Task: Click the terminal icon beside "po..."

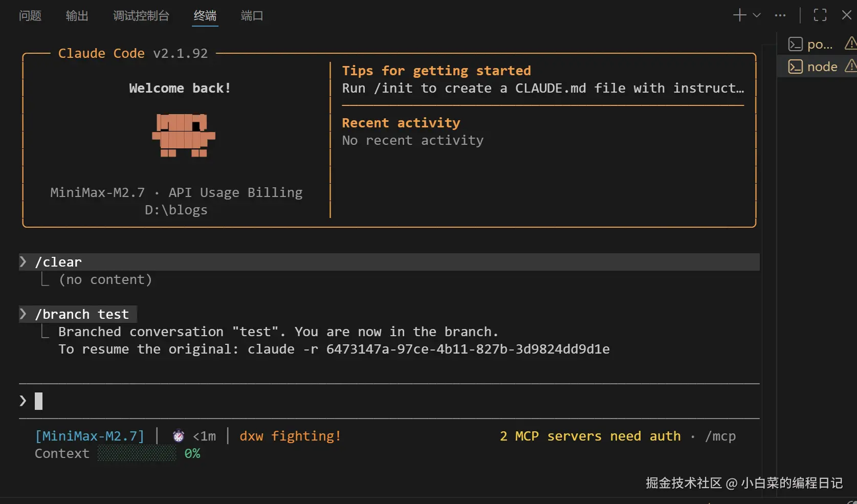Action: pos(795,44)
